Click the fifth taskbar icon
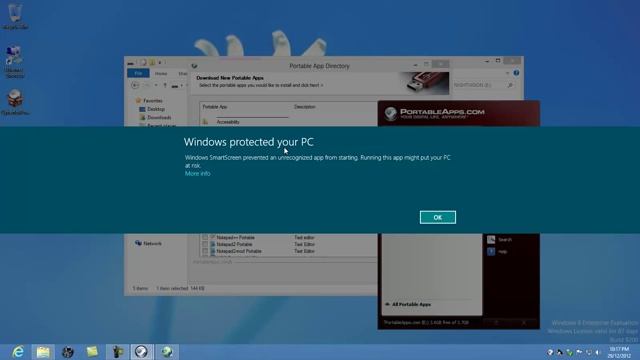The height and width of the screenshot is (360, 640). 118,352
